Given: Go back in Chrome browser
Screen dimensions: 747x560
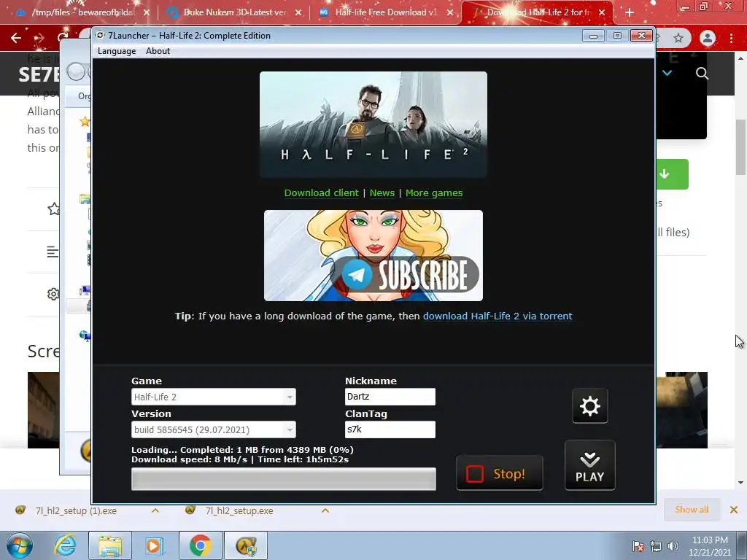Looking at the screenshot, I should click(x=16, y=38).
